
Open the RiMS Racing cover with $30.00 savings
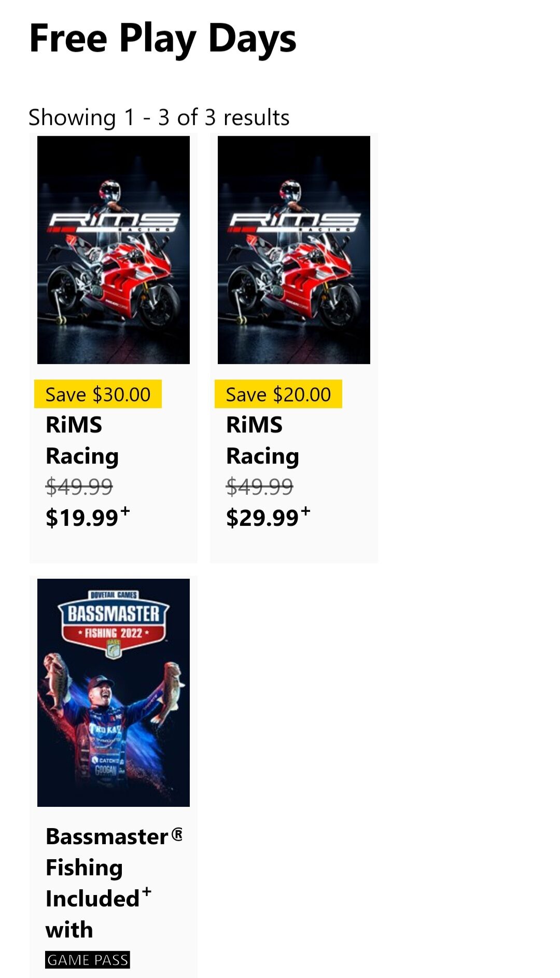pyautogui.click(x=114, y=250)
